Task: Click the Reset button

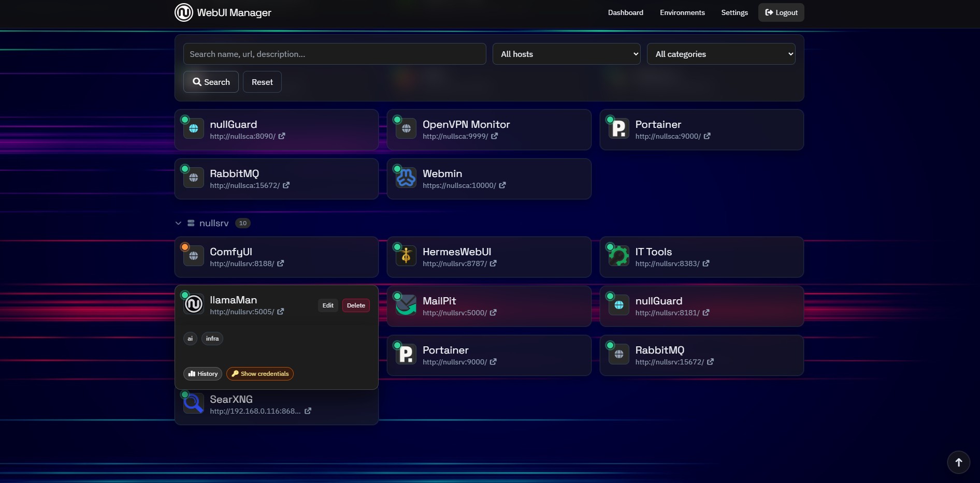Action: [262, 82]
